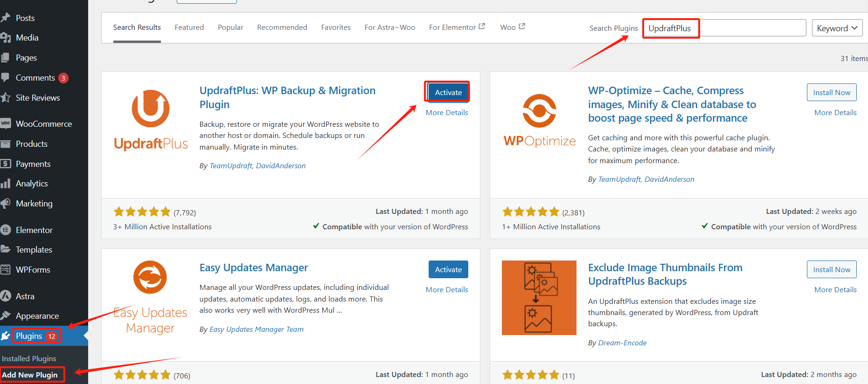868x384 pixels.
Task: Open Installed Plugins submenu item
Action: point(29,358)
